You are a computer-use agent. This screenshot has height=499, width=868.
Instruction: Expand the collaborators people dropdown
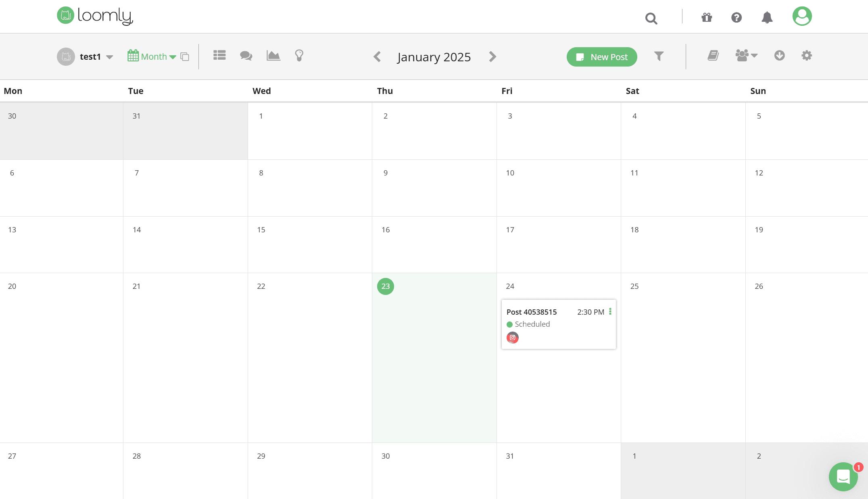(746, 56)
